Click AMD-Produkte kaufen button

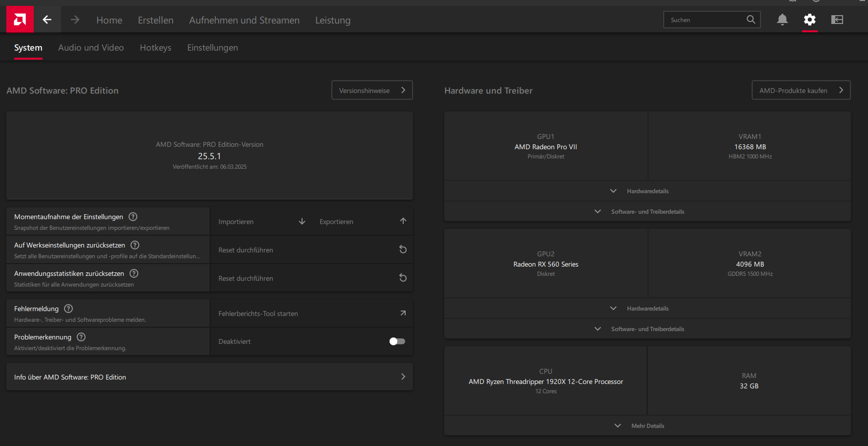pos(801,90)
